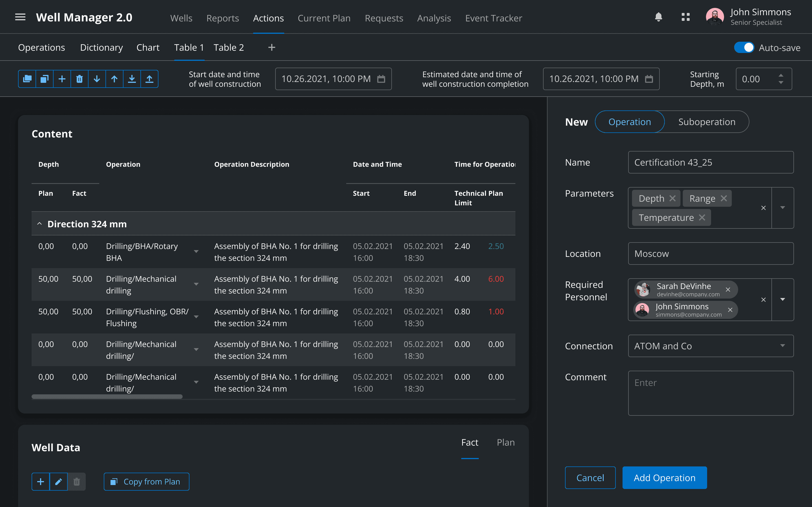The image size is (812, 507).
Task: Click the plus add row toolbar icon
Action: pyautogui.click(x=62, y=79)
